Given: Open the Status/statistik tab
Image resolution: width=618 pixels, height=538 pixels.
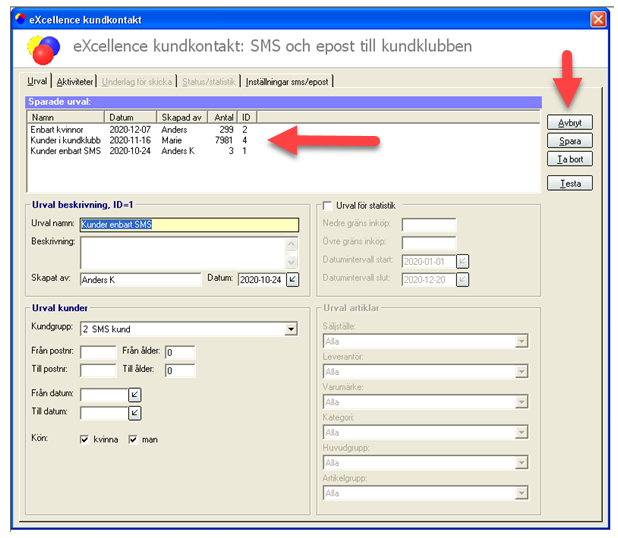Looking at the screenshot, I should point(208,82).
